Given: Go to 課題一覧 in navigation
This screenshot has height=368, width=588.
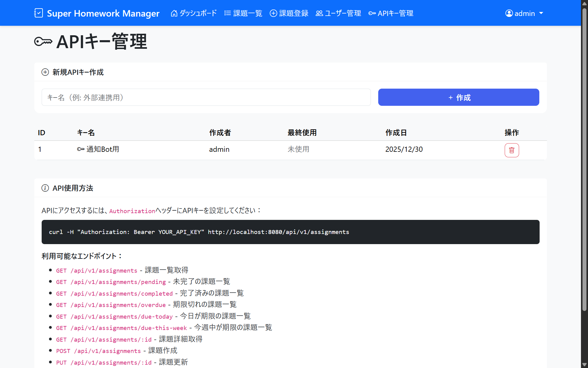Looking at the screenshot, I should pyautogui.click(x=247, y=13).
